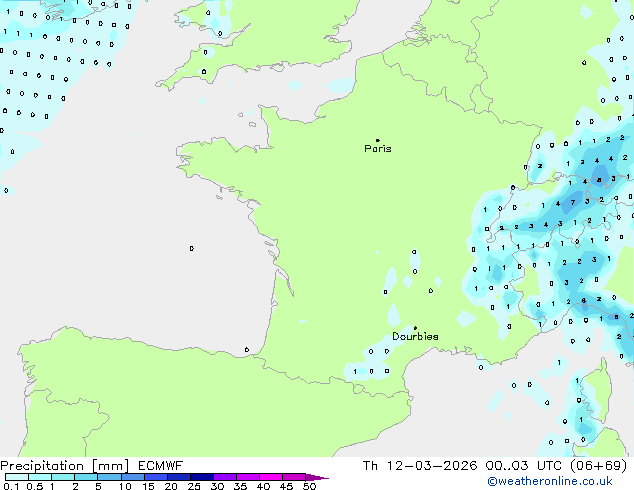Click the legend tick label "50"
Viewport: 634px width, 490px height.
(309, 486)
